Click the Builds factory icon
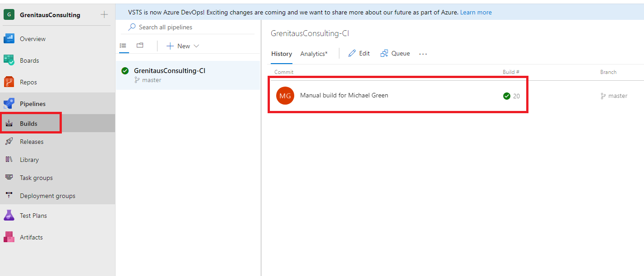The image size is (644, 276). tap(9, 124)
